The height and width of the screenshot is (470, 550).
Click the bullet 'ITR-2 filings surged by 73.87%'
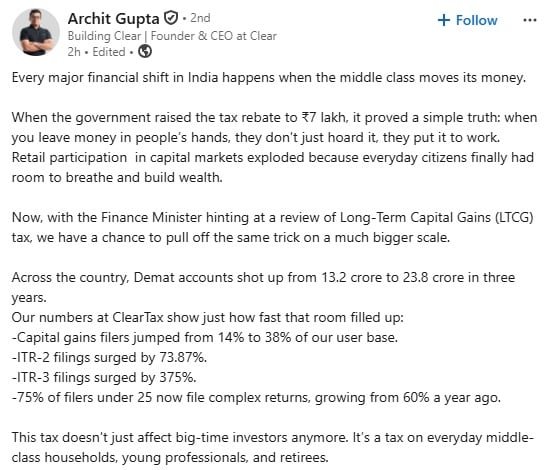tap(109, 358)
